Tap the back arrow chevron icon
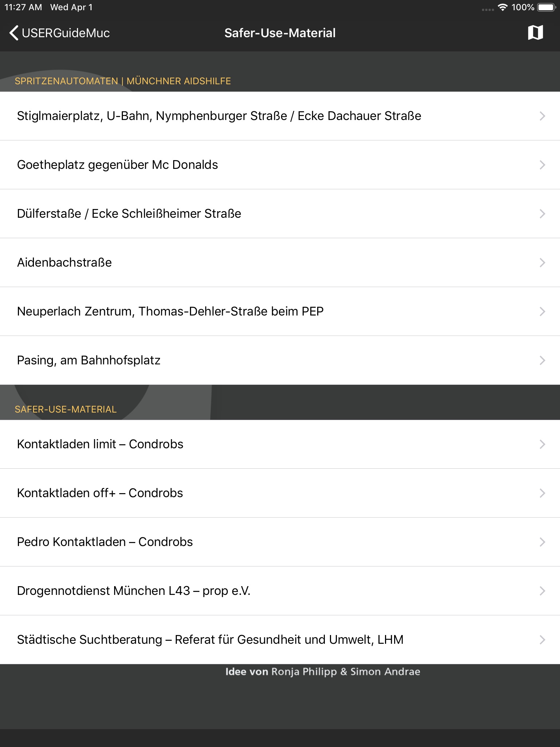The image size is (560, 747). (13, 33)
